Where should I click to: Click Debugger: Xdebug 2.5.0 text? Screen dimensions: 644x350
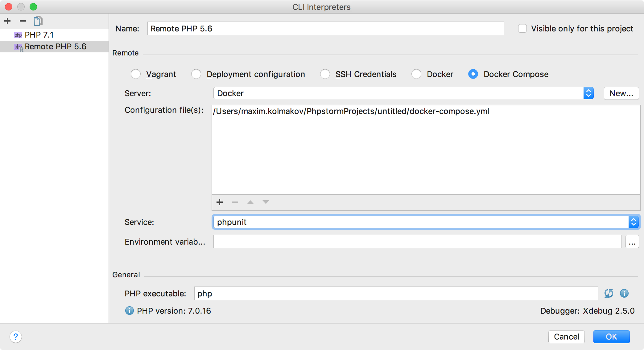(587, 311)
